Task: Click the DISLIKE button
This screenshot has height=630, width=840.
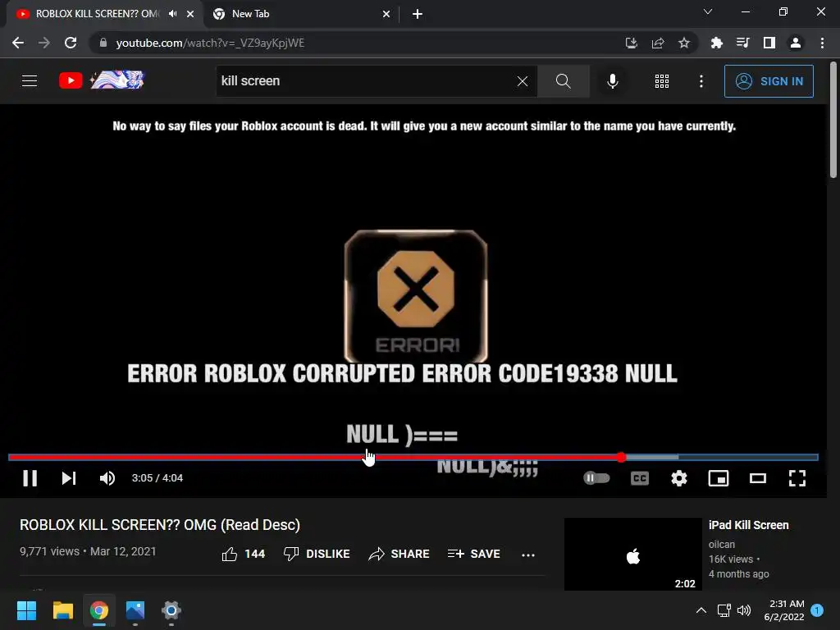Action: pos(317,554)
